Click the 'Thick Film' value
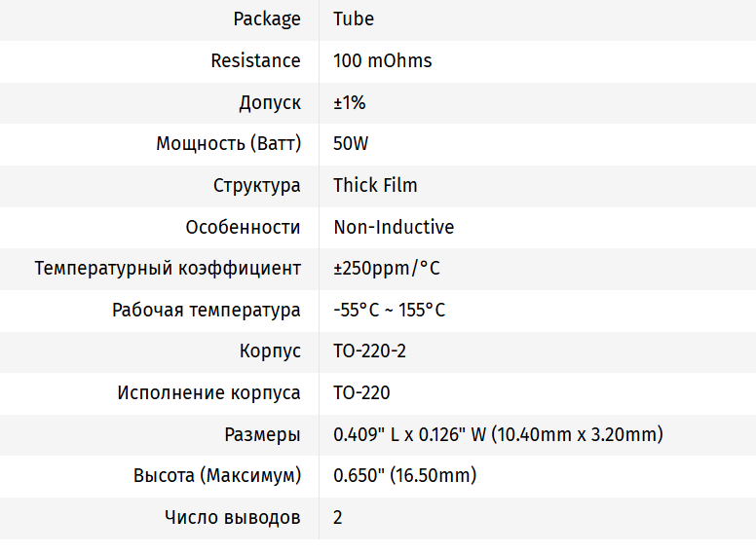Viewport: 756px width, 554px height. tap(375, 185)
